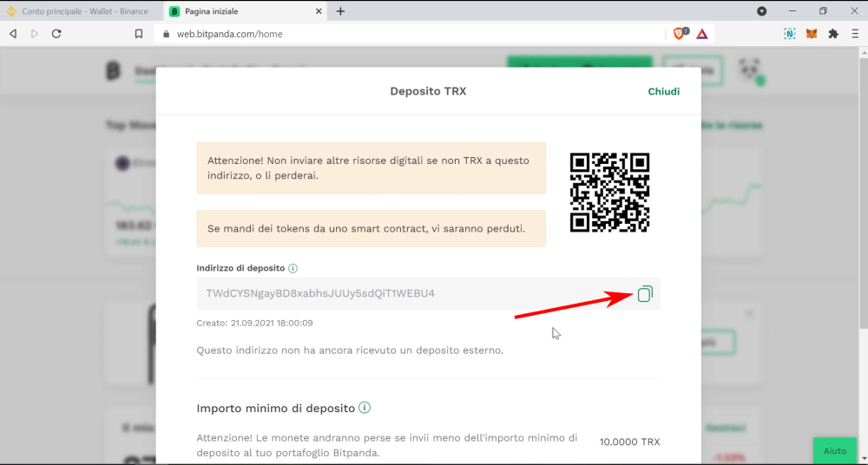The width and height of the screenshot is (868, 465).
Task: Click the site lock icon in address bar
Action: [166, 34]
